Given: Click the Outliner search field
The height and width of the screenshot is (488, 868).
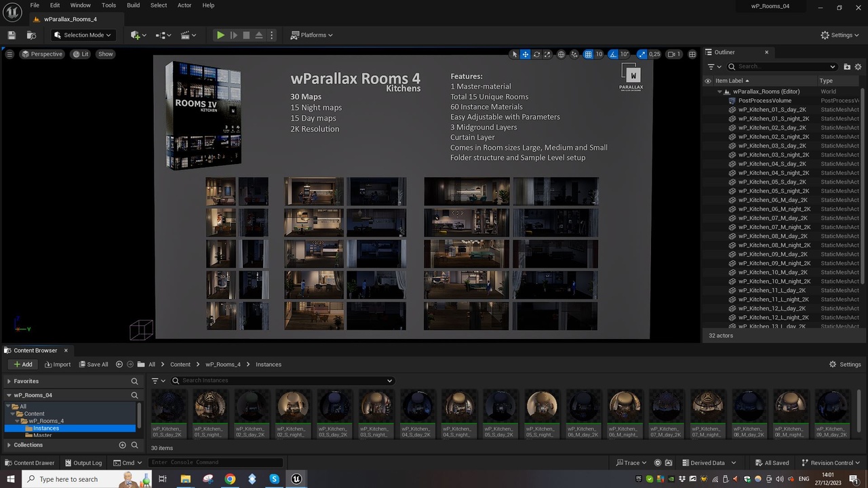Looking at the screenshot, I should click(x=781, y=66).
